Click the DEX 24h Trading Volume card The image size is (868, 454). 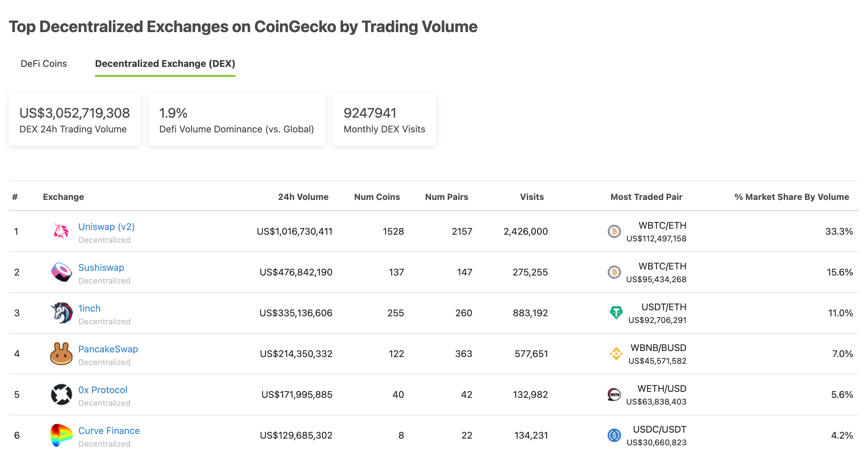(75, 119)
